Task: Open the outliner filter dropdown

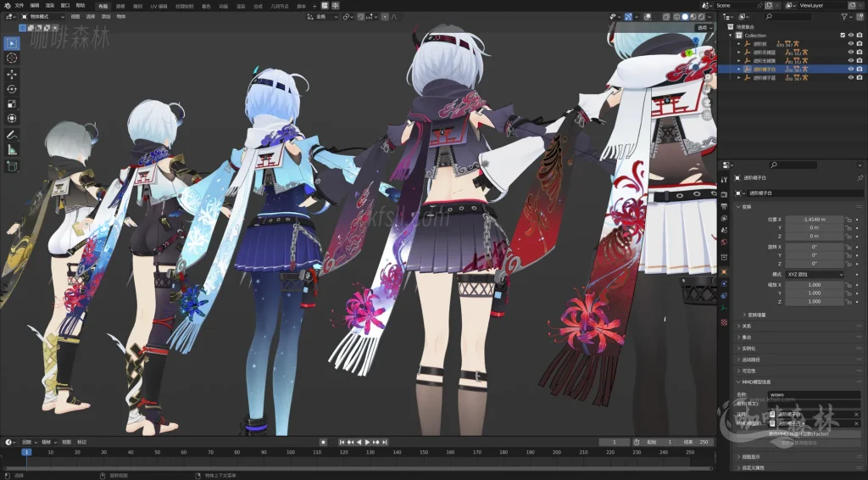Action: coord(847,17)
